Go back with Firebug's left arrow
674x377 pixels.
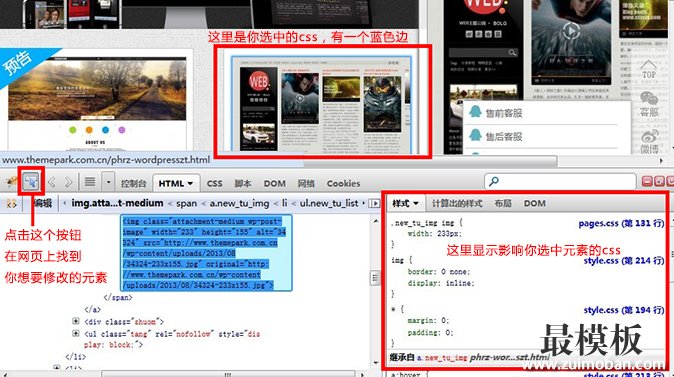(x=52, y=182)
